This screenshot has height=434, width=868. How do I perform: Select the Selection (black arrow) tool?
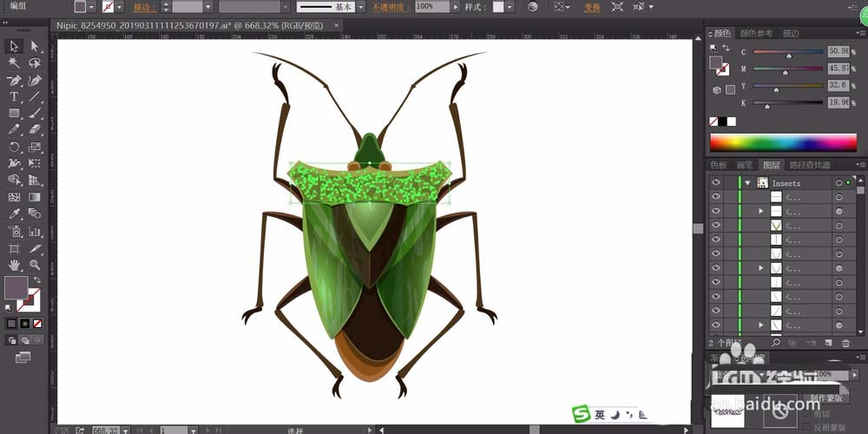(x=15, y=46)
